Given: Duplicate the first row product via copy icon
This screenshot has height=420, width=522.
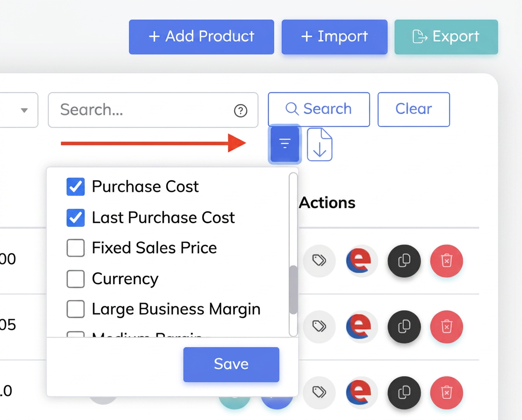Looking at the screenshot, I should [x=404, y=261].
